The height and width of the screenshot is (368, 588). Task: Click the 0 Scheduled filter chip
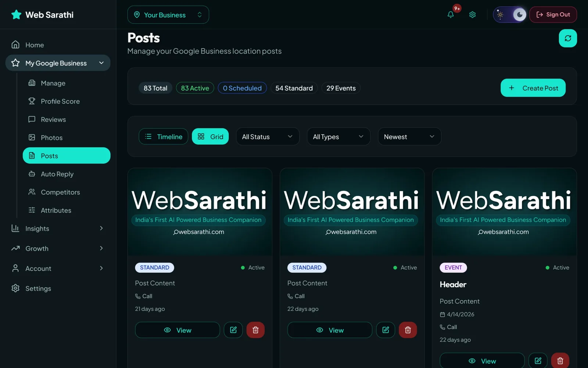[x=242, y=88]
